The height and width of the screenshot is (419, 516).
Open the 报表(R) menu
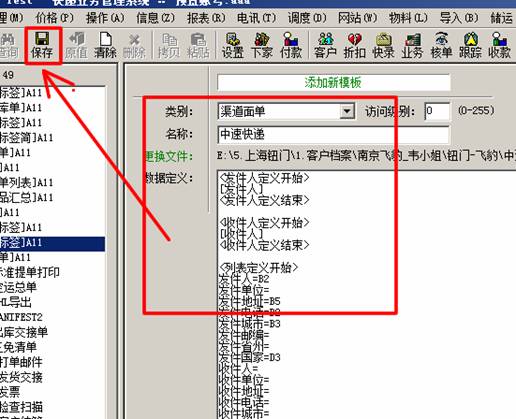(x=206, y=18)
